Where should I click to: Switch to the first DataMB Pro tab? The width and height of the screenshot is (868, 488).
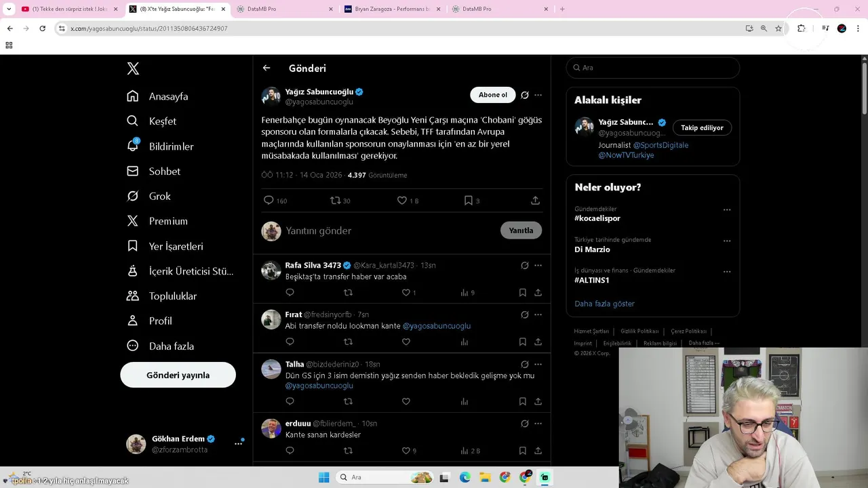283,9
